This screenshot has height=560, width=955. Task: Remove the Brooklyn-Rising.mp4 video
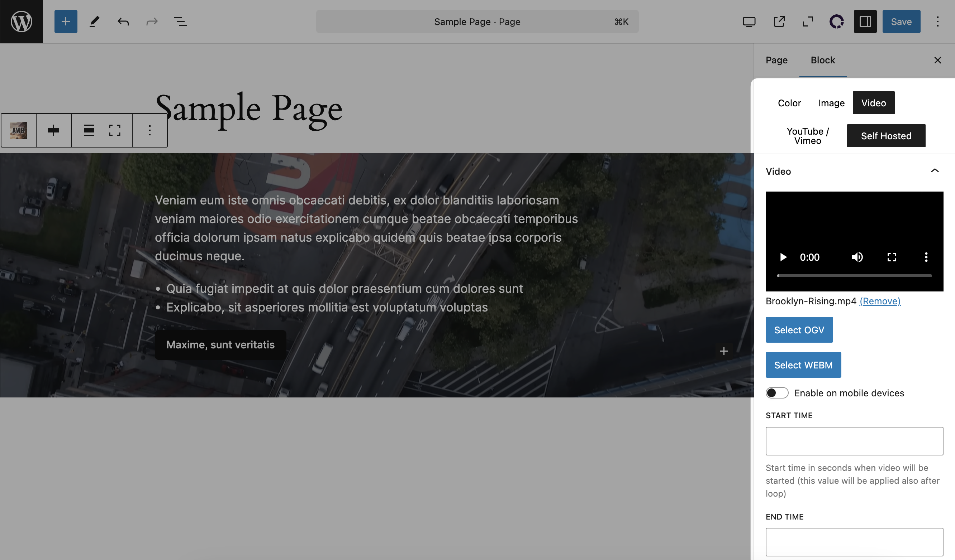(880, 301)
